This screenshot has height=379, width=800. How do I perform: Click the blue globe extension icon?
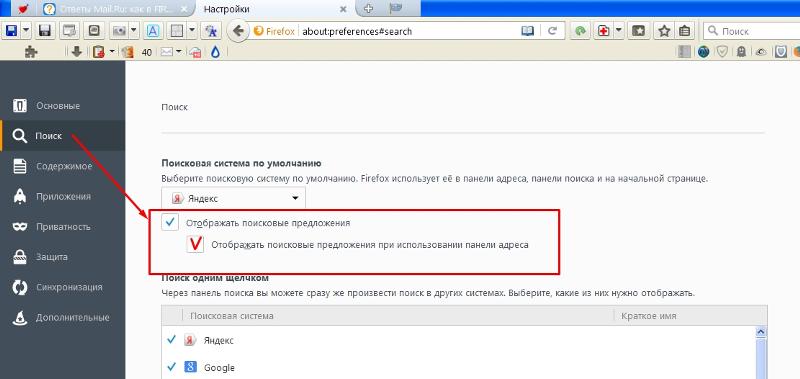pyautogui.click(x=704, y=52)
